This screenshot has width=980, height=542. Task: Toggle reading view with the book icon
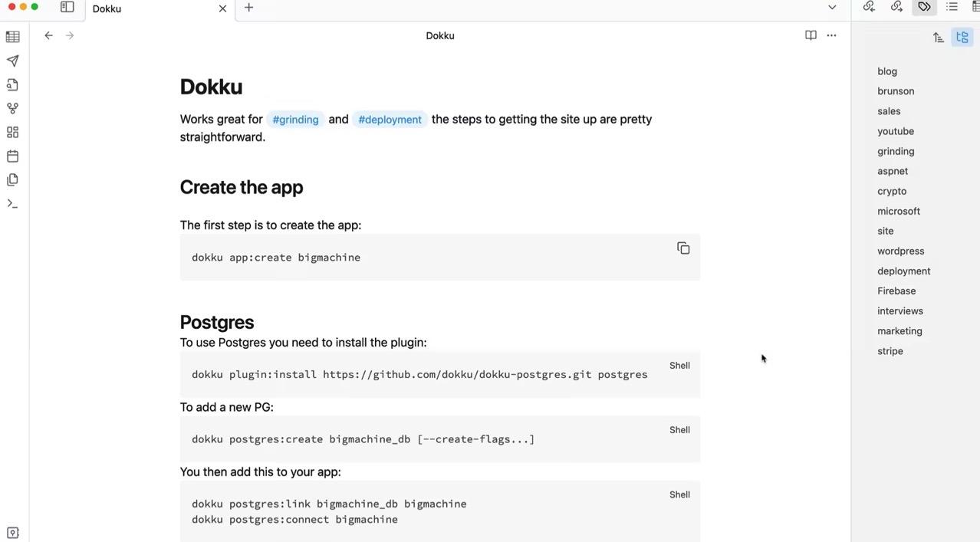[811, 35]
